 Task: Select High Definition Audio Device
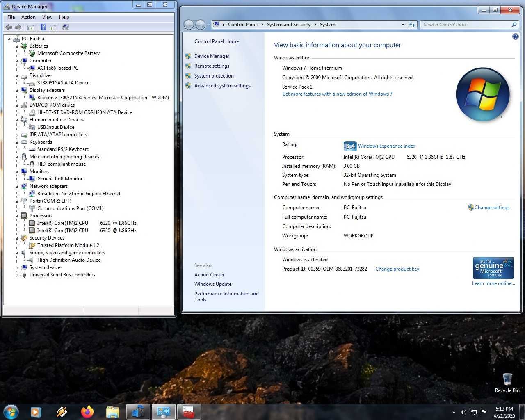pyautogui.click(x=68, y=260)
